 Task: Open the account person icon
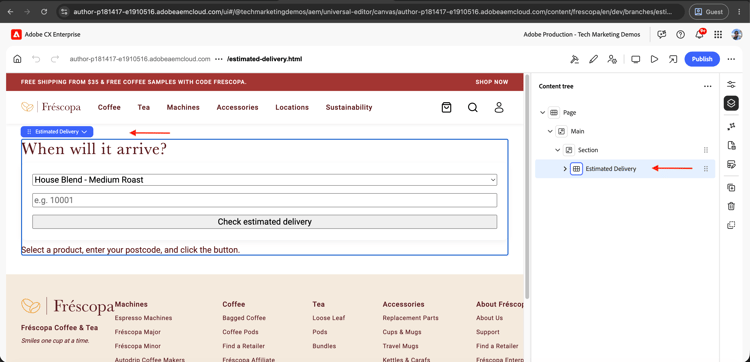pyautogui.click(x=499, y=108)
